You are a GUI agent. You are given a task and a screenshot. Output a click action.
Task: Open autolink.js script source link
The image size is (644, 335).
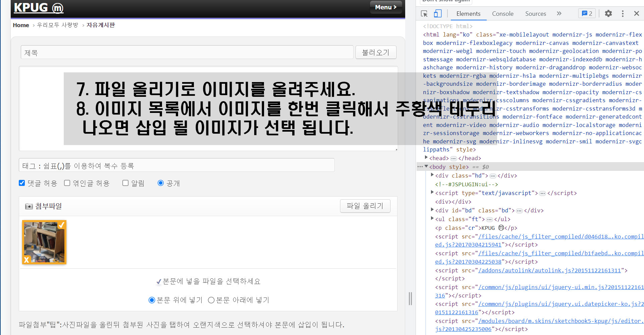point(549,270)
